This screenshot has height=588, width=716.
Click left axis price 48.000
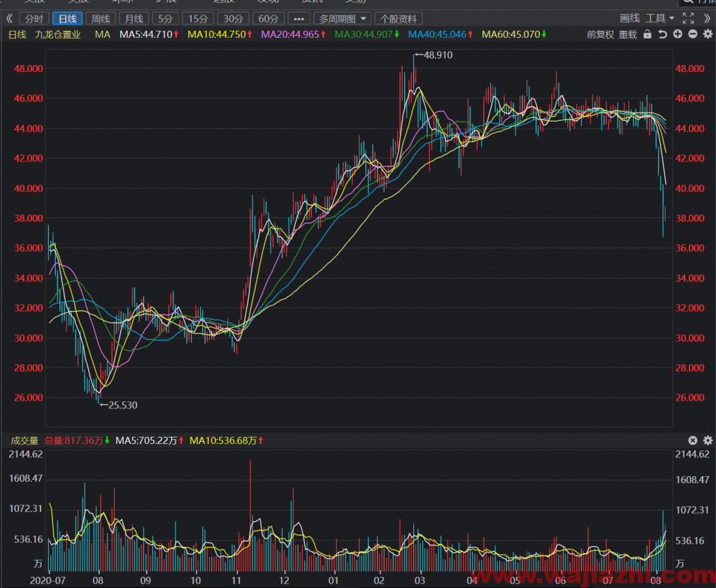point(29,69)
